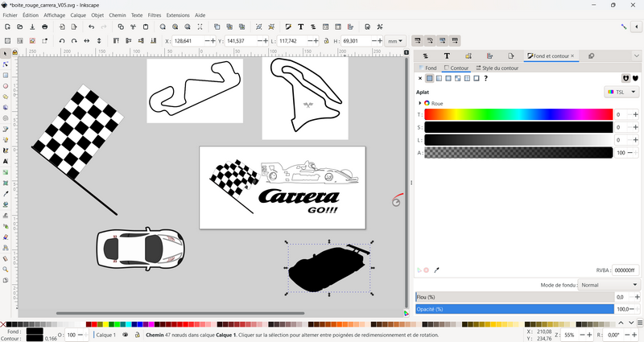Open the Preferences tools icon
Screen dimensions: 644x342
click(x=380, y=27)
